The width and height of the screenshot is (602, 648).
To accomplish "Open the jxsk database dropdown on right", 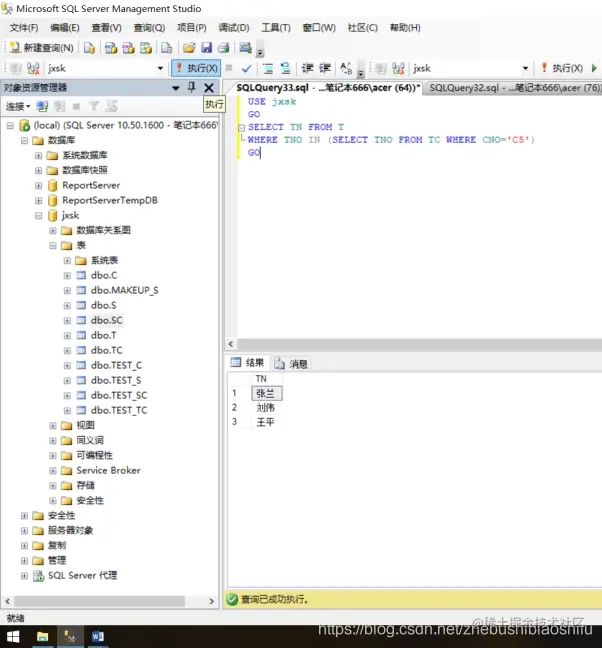I will pos(525,69).
